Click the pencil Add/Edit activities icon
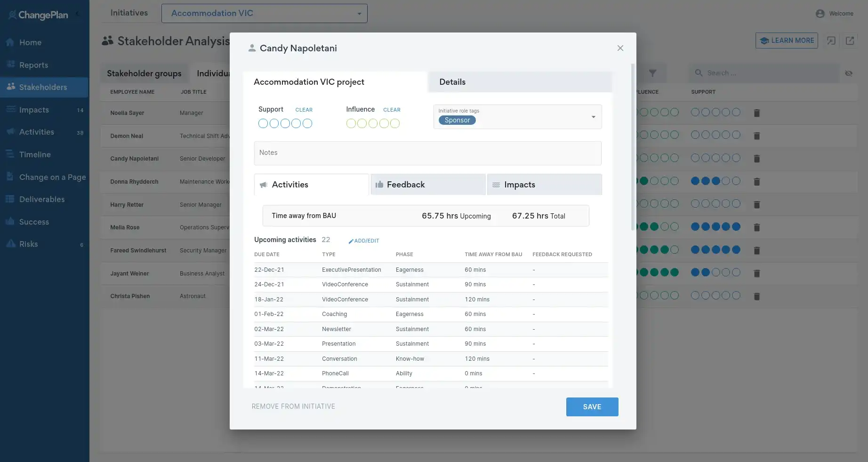Image resolution: width=868 pixels, height=462 pixels. point(351,241)
